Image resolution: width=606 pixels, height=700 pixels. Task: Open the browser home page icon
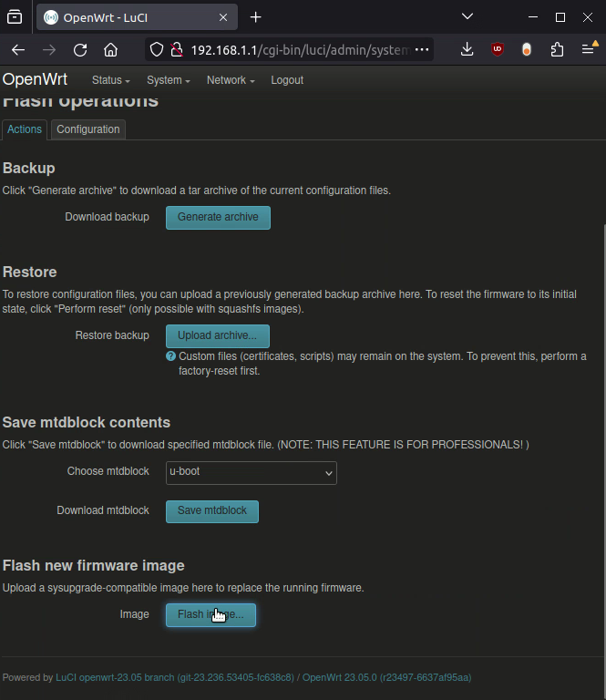(x=110, y=49)
